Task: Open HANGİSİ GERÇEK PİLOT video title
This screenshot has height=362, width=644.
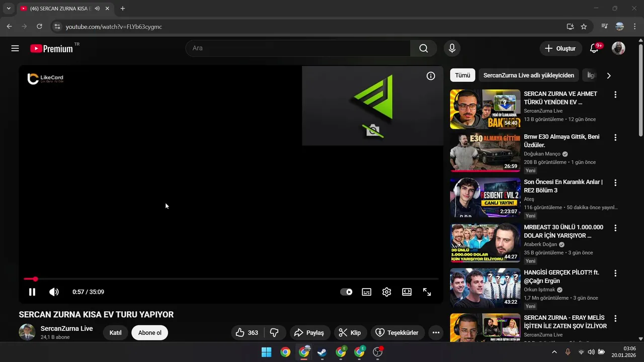Action: 561,277
